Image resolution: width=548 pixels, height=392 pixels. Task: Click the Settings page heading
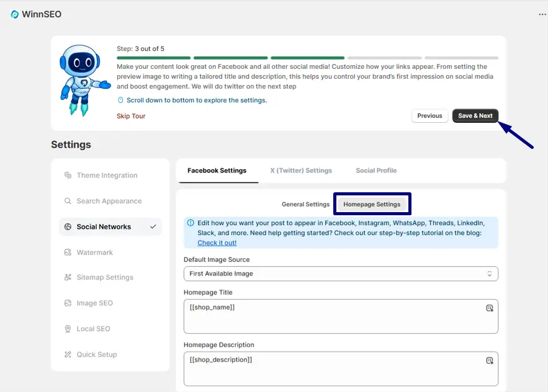[71, 145]
